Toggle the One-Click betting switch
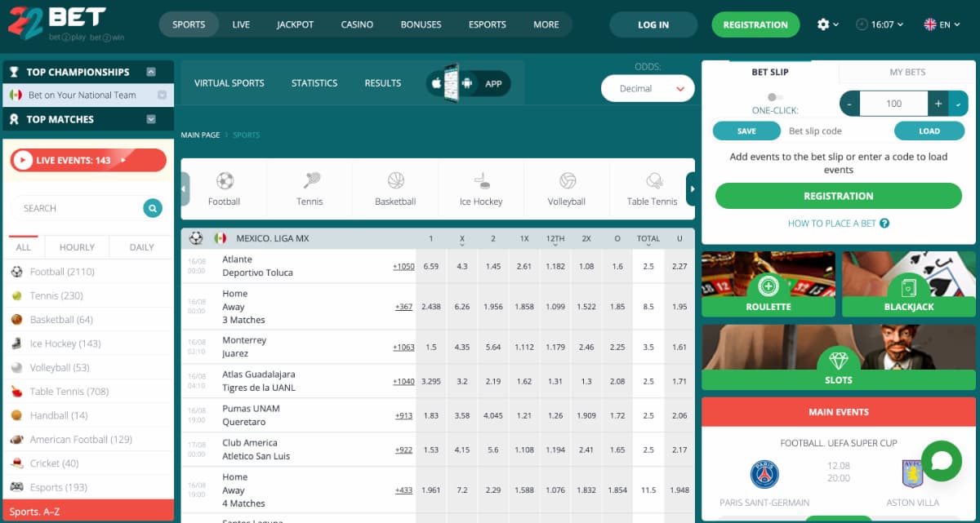This screenshot has width=980, height=523. (x=775, y=97)
